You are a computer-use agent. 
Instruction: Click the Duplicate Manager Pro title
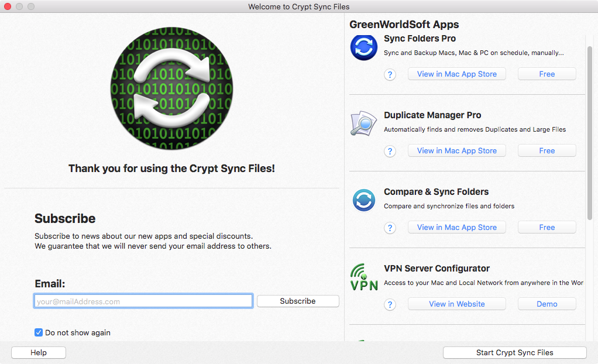point(432,115)
